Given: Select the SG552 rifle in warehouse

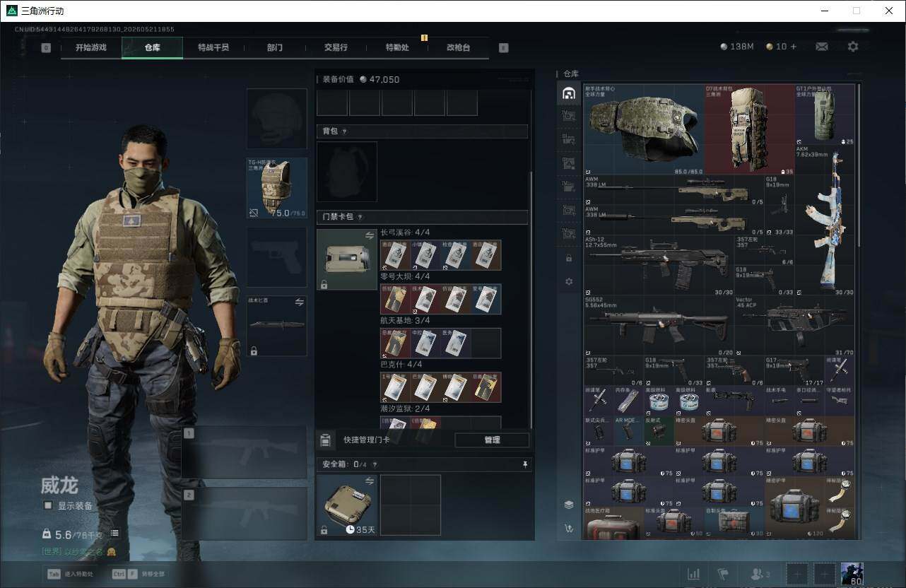Looking at the screenshot, I should click(x=659, y=326).
